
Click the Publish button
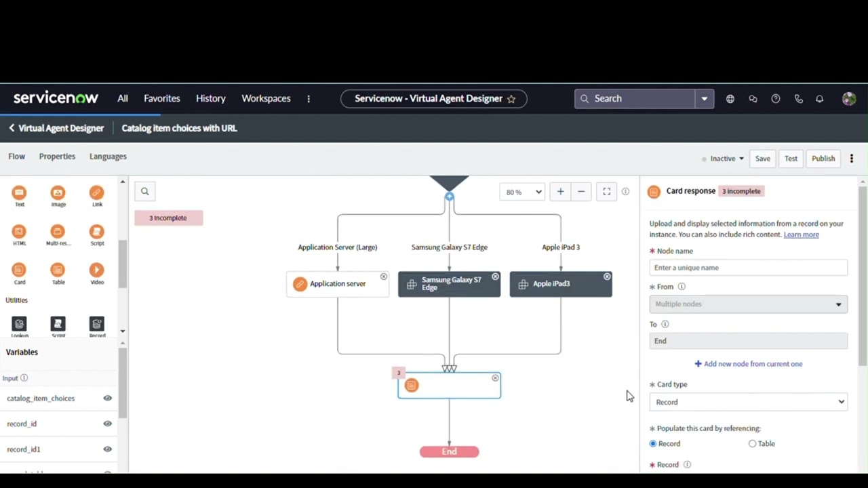823,159
